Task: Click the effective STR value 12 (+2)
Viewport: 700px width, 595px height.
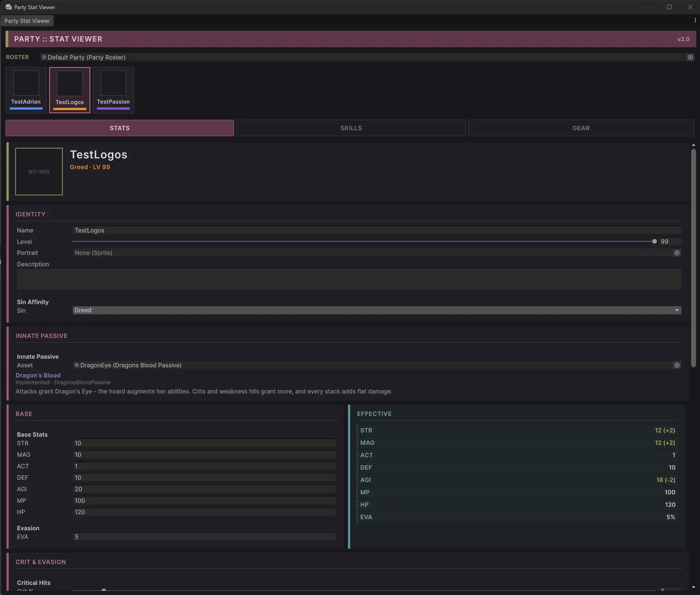Action: coord(665,430)
